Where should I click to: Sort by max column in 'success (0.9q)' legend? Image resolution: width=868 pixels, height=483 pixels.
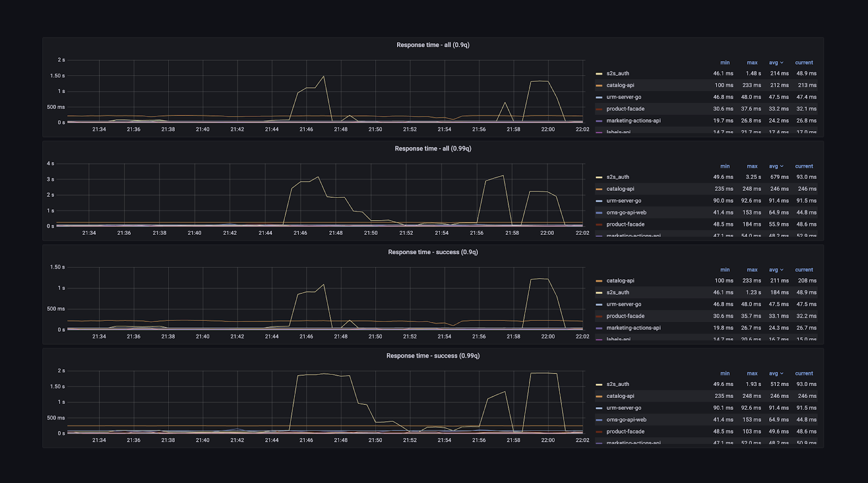(752, 270)
